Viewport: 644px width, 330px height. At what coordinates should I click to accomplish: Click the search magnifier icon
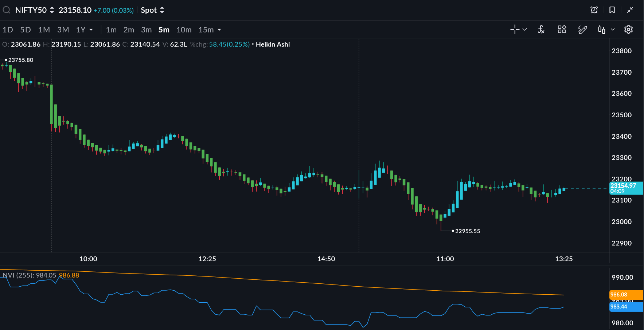point(6,10)
